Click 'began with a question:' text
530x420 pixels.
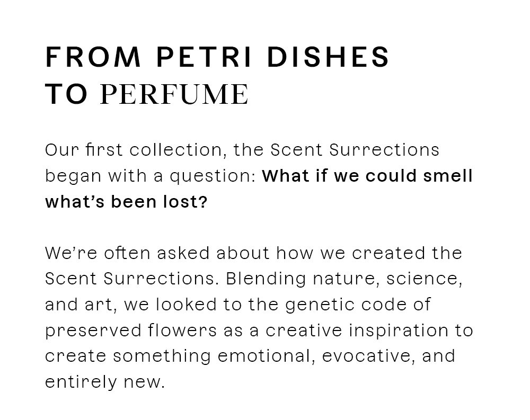151,176
